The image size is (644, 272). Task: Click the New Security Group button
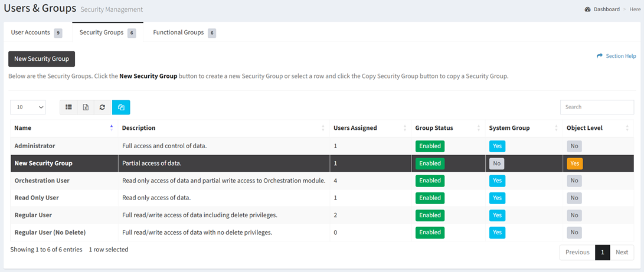pos(41,58)
